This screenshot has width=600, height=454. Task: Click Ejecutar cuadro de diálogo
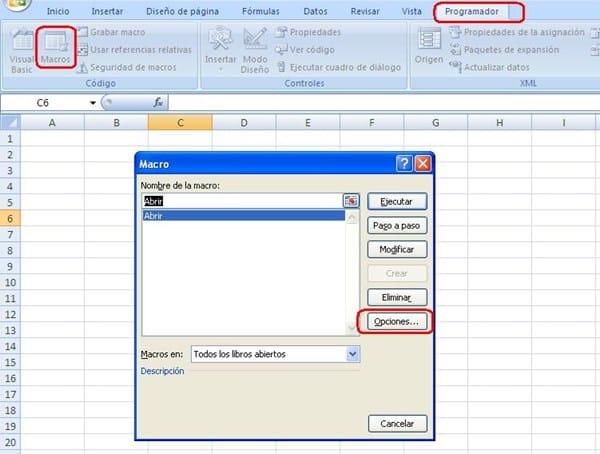[339, 67]
